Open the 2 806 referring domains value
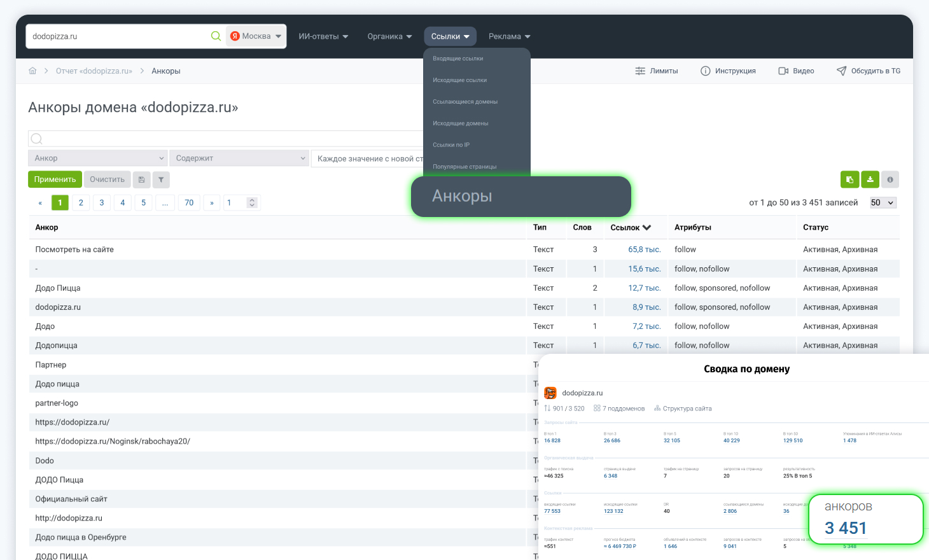Image resolution: width=929 pixels, height=560 pixels. point(730,511)
